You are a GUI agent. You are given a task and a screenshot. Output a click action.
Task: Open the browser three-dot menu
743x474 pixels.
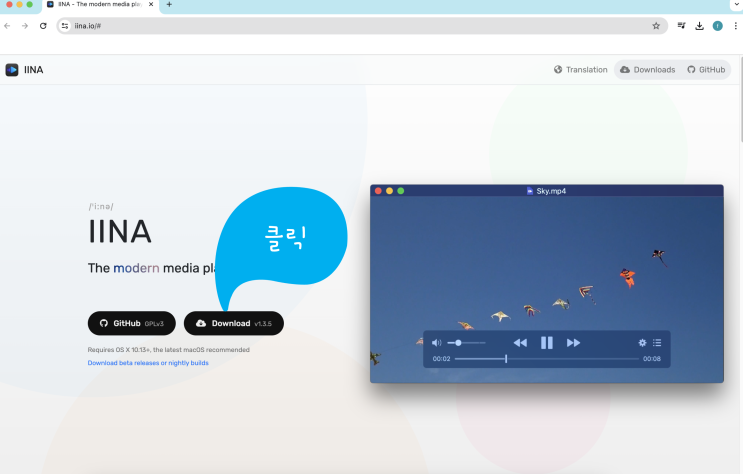click(735, 26)
